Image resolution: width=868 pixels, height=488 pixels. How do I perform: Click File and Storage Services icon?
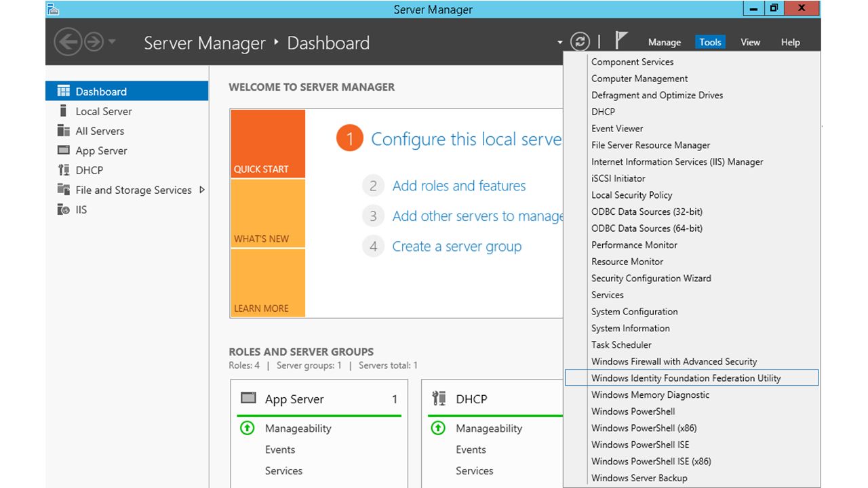click(x=64, y=190)
